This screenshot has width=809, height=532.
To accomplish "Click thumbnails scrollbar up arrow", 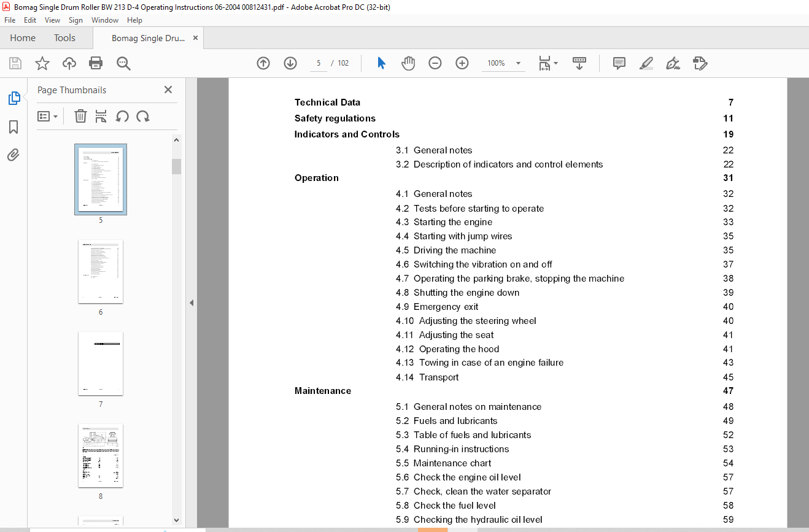I will tap(177, 140).
